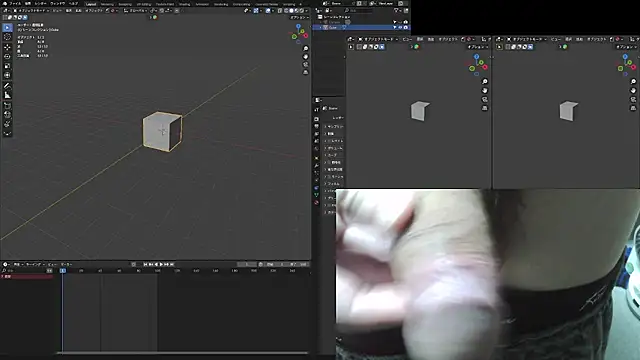Click the current frame marker on timeline
Screen dimensions: 640x360
tap(63, 271)
